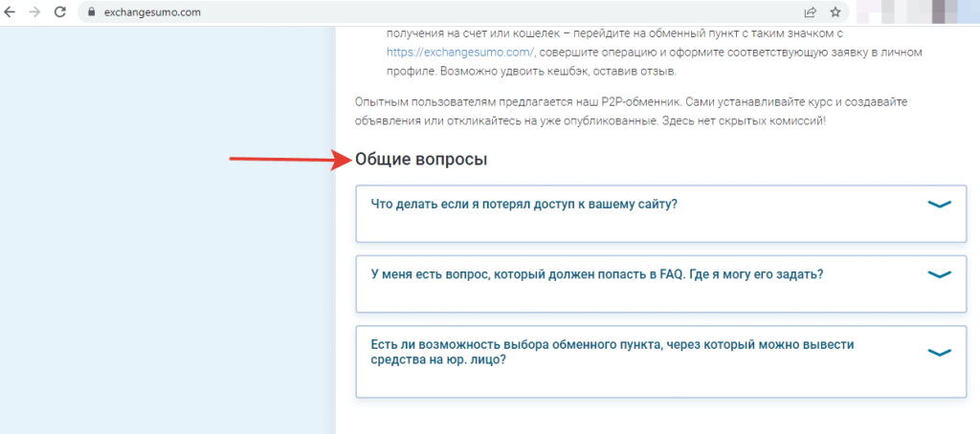Expand chevron for the FAQ question submission item
The width and height of the screenshot is (980, 434).
point(940,274)
